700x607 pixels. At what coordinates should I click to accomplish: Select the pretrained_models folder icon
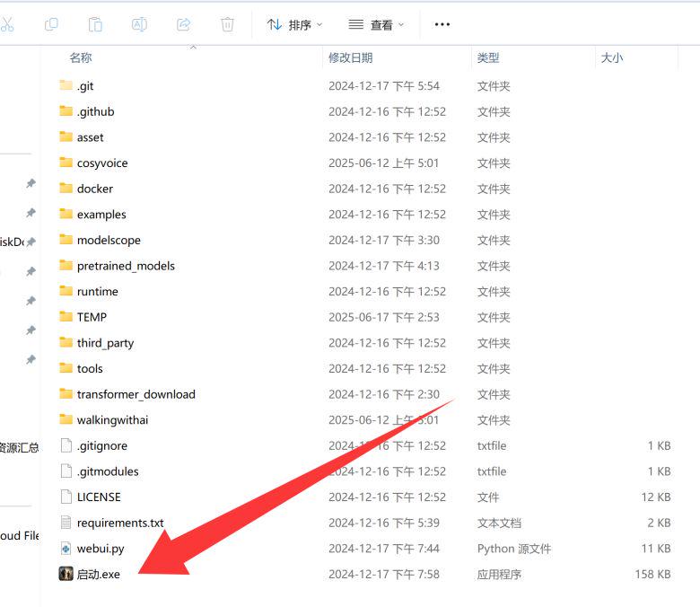point(66,265)
